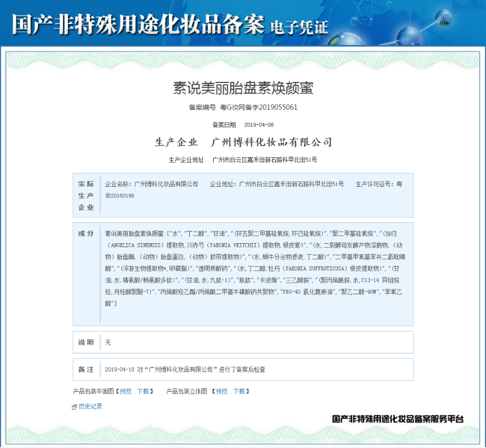The image size is (486, 448).
Task: Click the filing date 2019-04-08
Action: click(x=259, y=125)
